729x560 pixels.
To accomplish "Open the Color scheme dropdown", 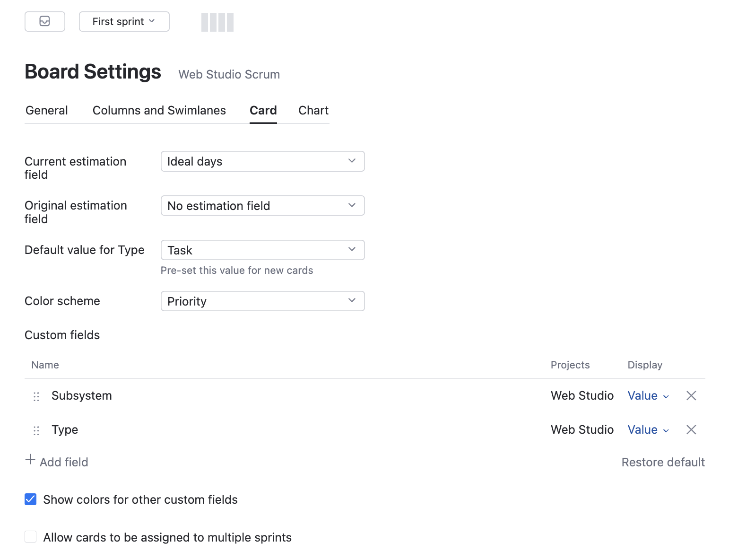I will (262, 301).
